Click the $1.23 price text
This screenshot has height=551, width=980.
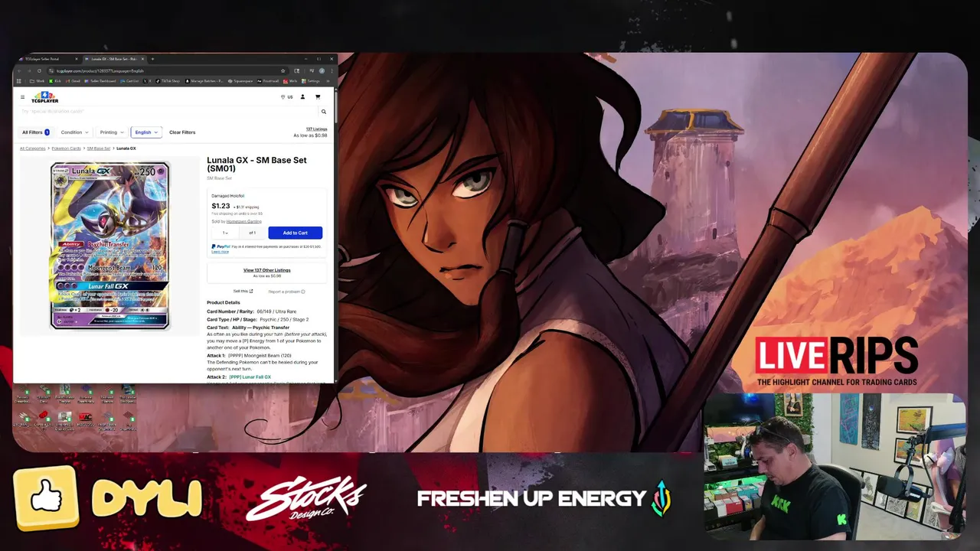point(220,206)
